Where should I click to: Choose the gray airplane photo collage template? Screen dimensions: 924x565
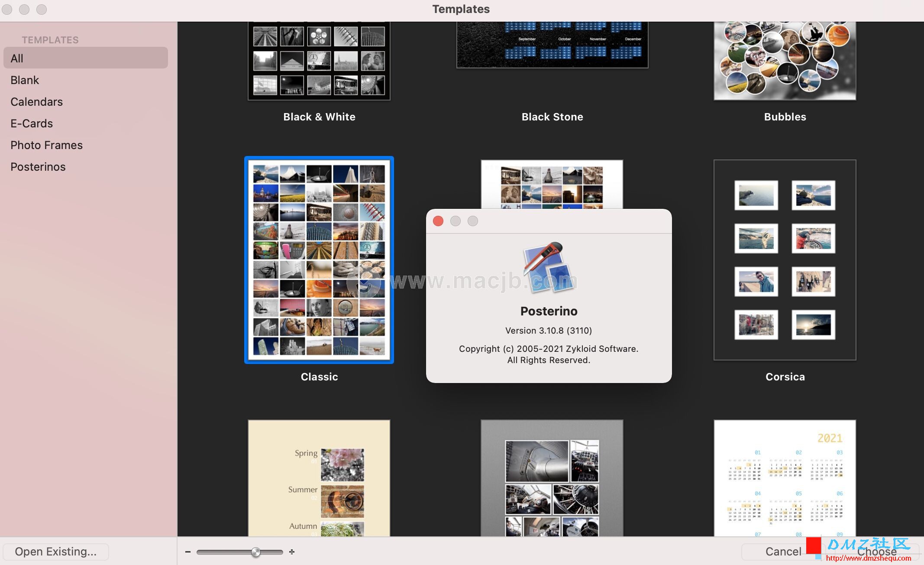(x=552, y=478)
